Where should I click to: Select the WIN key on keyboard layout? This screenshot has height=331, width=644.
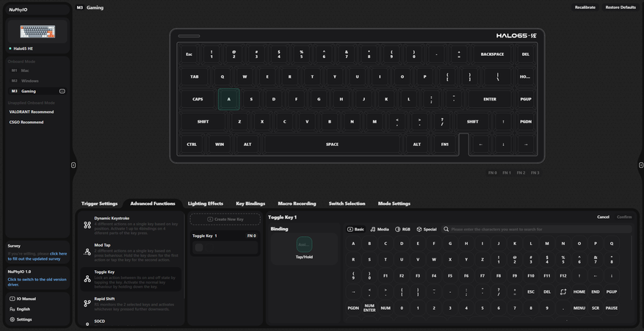(x=220, y=144)
